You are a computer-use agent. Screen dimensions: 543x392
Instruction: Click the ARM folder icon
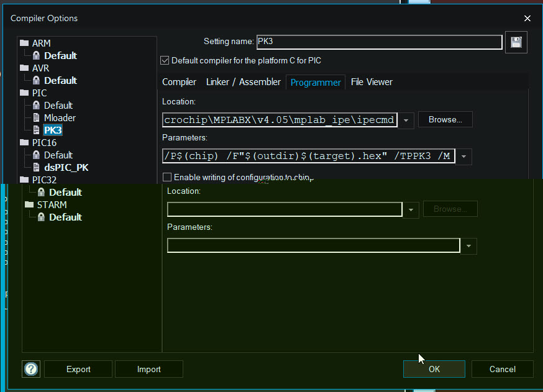point(24,43)
